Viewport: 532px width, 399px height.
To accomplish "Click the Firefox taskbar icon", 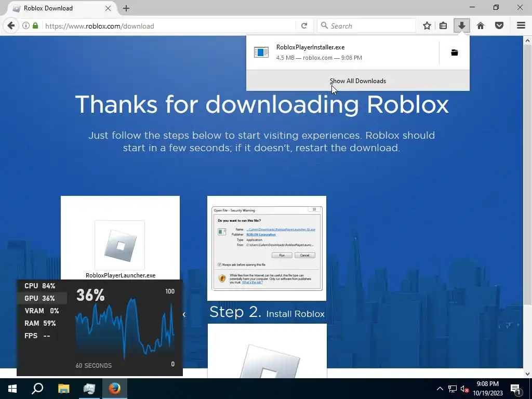I will (115, 389).
